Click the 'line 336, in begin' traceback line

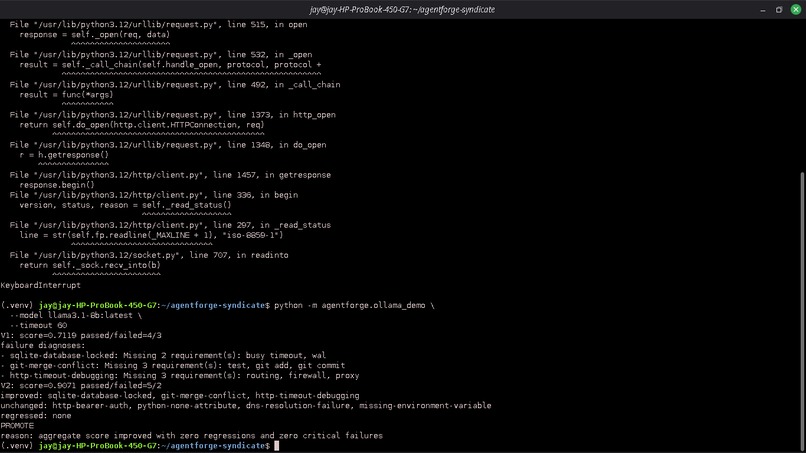tap(154, 195)
